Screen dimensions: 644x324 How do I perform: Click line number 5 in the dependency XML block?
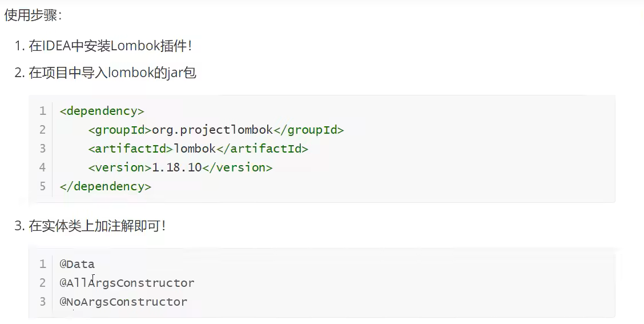[x=43, y=186]
